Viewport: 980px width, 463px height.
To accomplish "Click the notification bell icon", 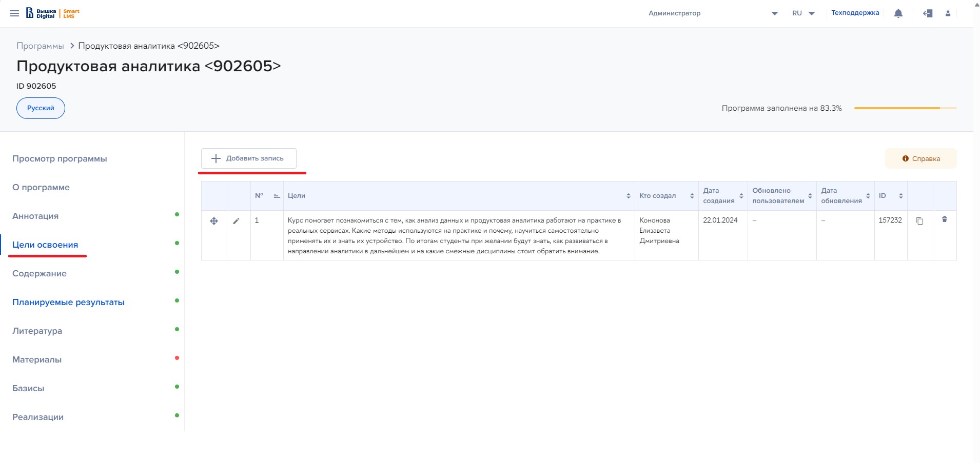I will (898, 13).
